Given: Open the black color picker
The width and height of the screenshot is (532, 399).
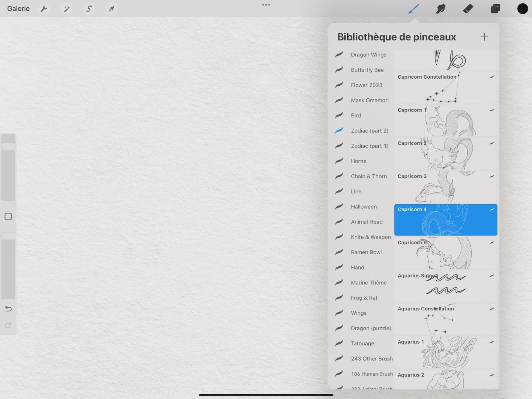Looking at the screenshot, I should (x=522, y=8).
